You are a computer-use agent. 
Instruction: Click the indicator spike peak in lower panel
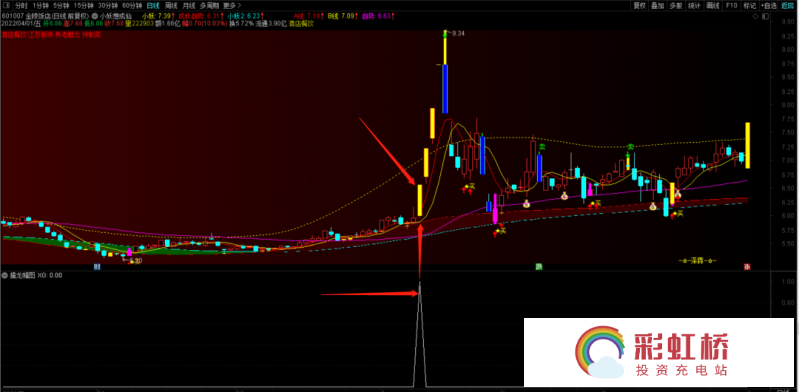419,282
